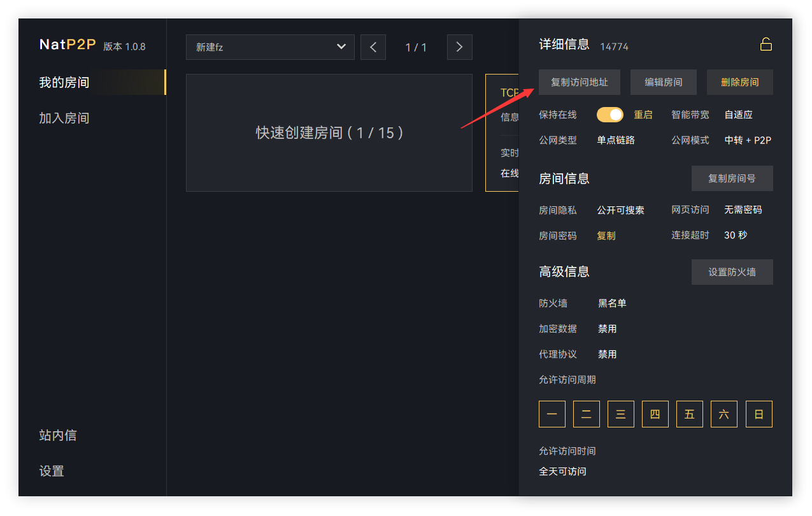
Task: Open 加入房间 in sidebar
Action: (64, 118)
